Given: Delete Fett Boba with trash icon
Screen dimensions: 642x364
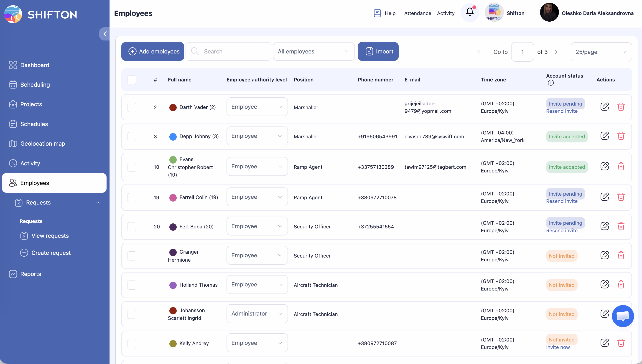Looking at the screenshot, I should (621, 226).
